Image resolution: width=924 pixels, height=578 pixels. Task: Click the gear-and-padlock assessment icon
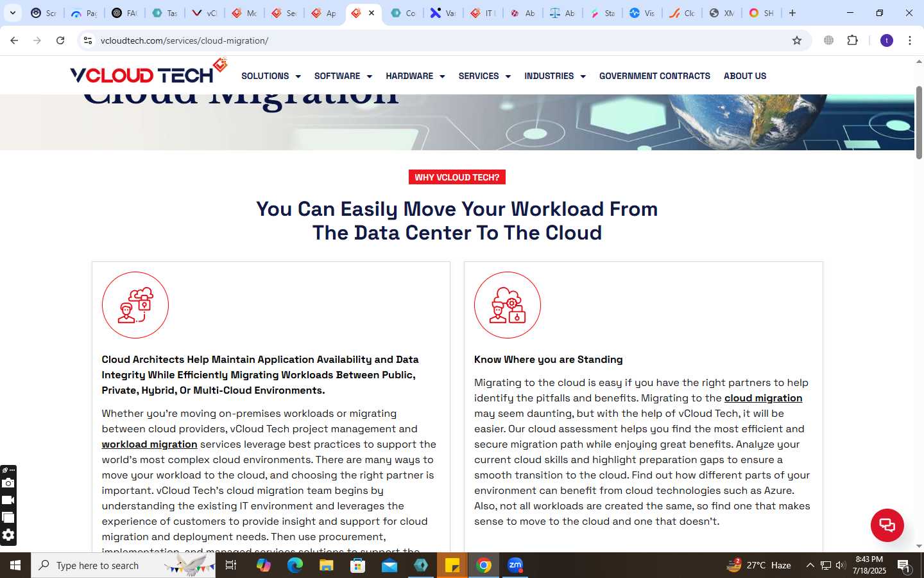(508, 305)
